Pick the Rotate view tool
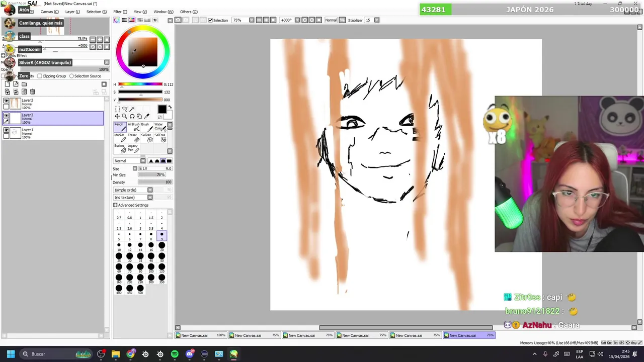The image size is (644, 362). click(x=132, y=116)
